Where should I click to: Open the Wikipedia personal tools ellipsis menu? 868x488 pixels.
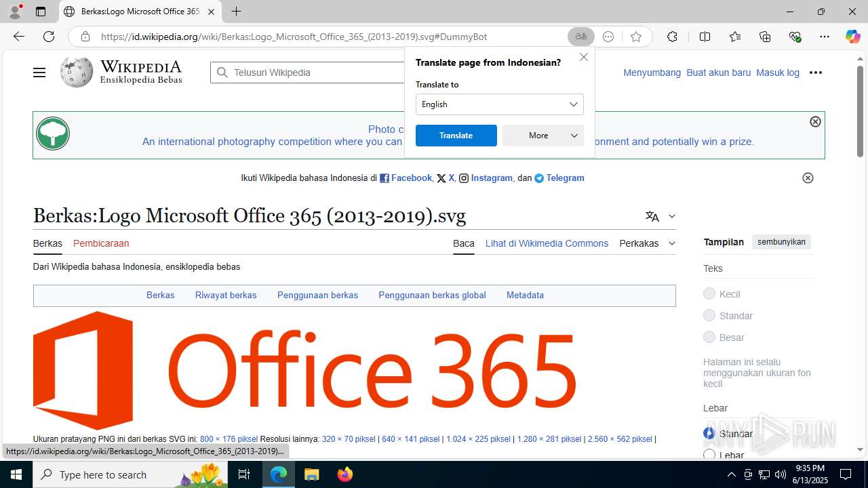[816, 73]
